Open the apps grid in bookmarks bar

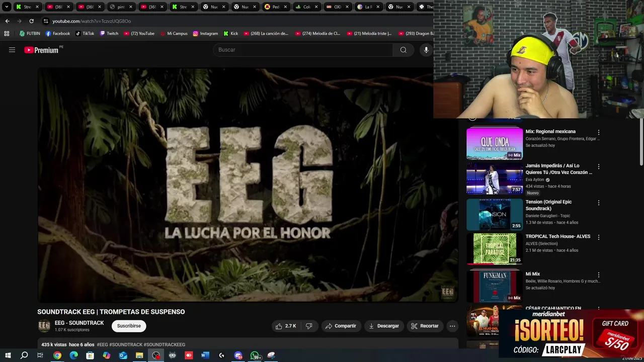7,34
